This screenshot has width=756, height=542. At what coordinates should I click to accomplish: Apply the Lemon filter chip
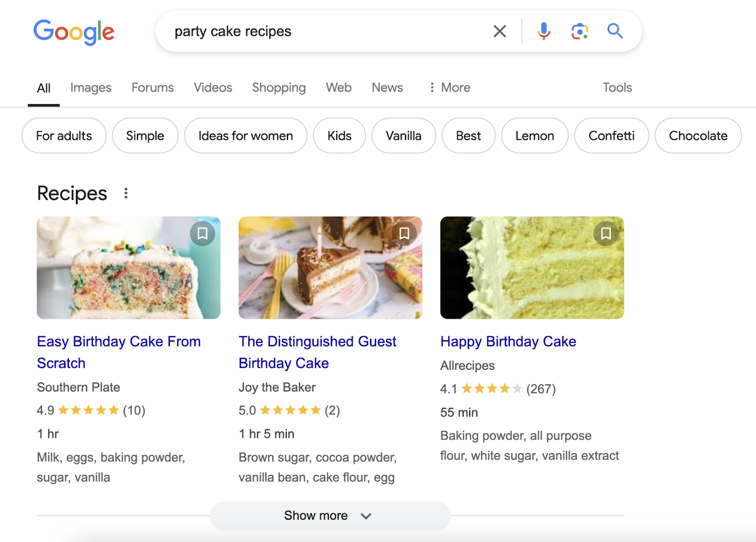click(534, 135)
